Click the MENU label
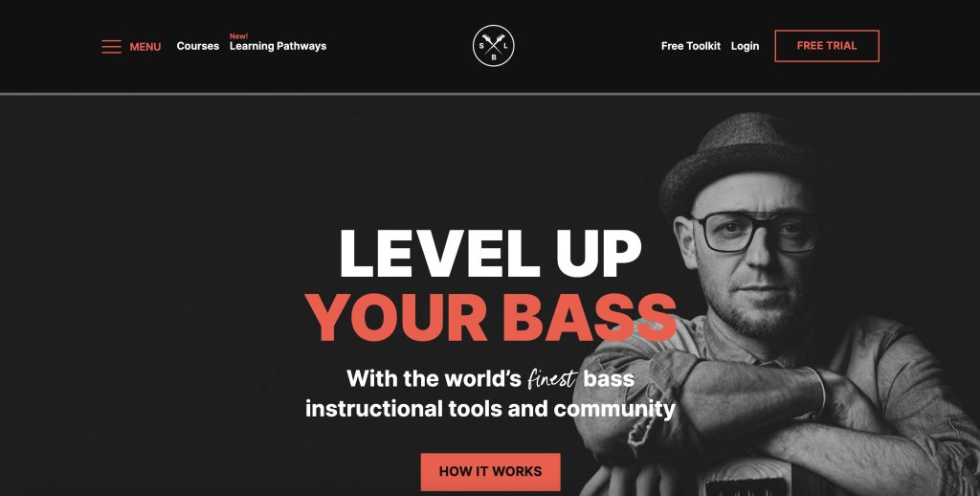980x496 pixels. pos(145,47)
